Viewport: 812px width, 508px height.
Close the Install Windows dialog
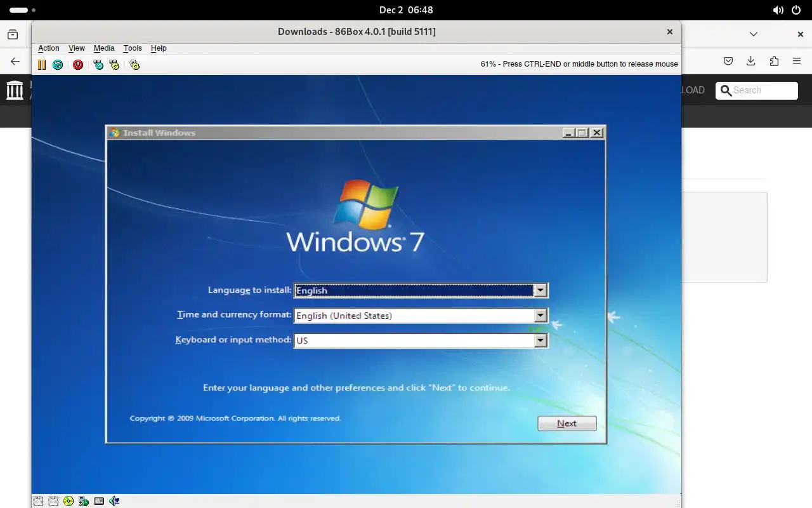(597, 133)
